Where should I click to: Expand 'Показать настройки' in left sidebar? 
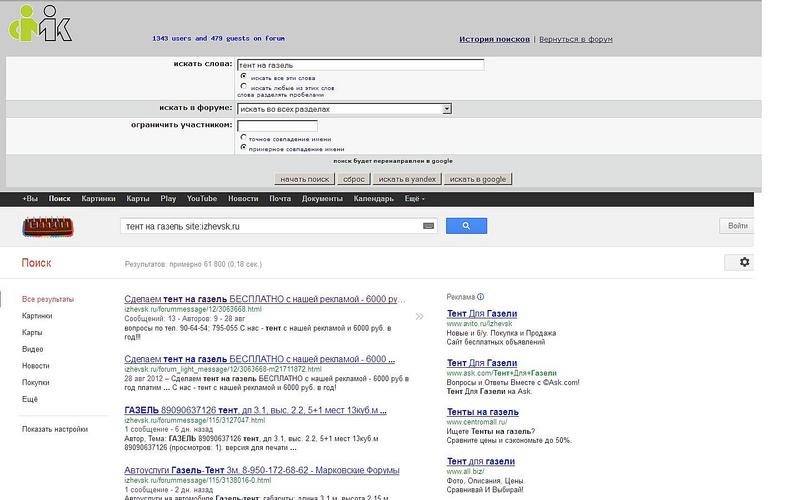(x=55, y=429)
